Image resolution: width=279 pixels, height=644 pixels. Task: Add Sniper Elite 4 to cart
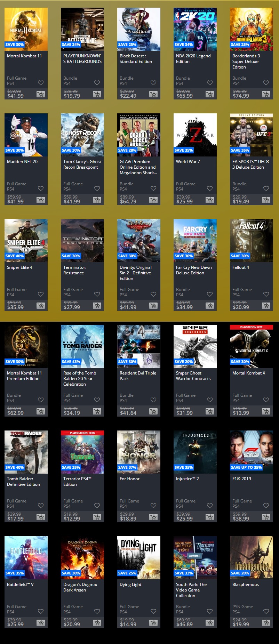[x=41, y=306]
